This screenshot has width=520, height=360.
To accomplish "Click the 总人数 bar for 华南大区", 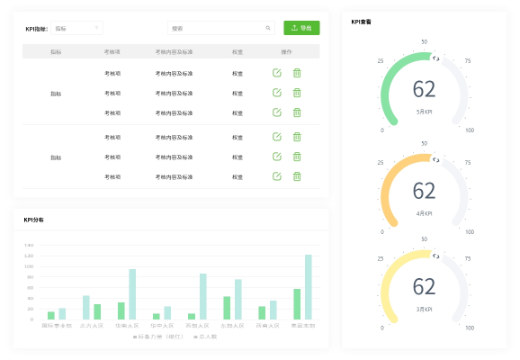I will pos(132,294).
